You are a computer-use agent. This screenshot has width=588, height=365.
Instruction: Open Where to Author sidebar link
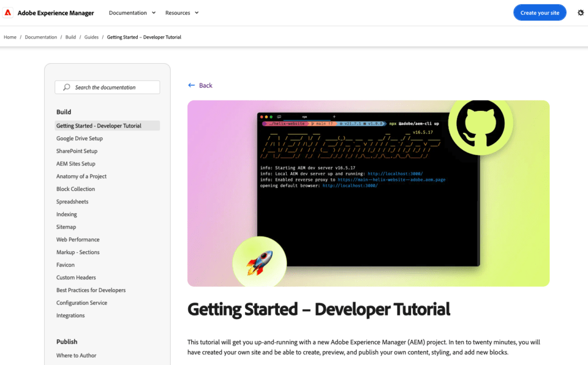click(76, 355)
